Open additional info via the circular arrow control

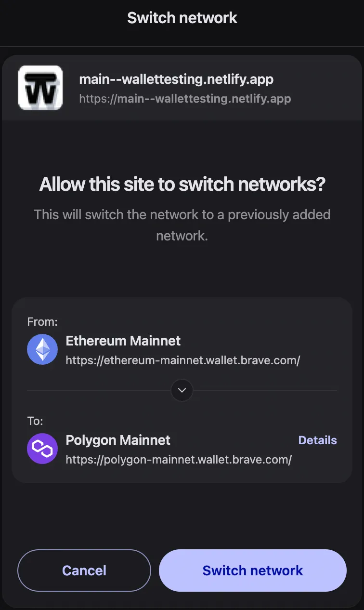182,390
